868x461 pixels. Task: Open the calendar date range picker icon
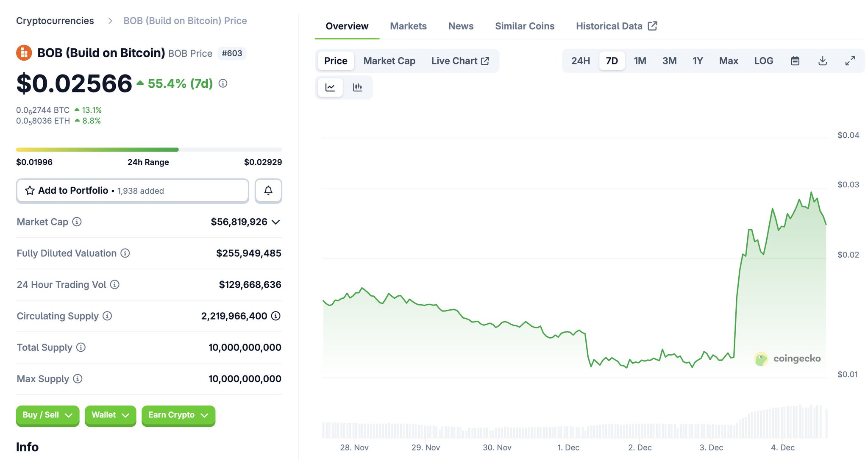(x=795, y=61)
